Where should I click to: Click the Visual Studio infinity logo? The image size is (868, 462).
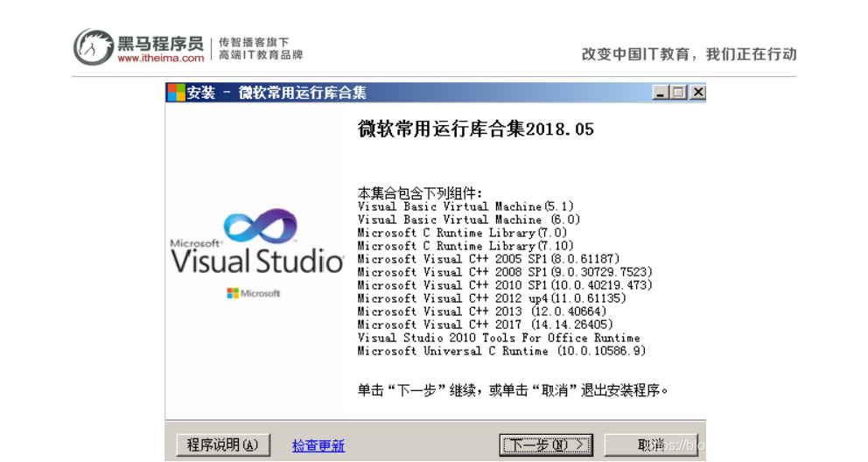click(260, 226)
